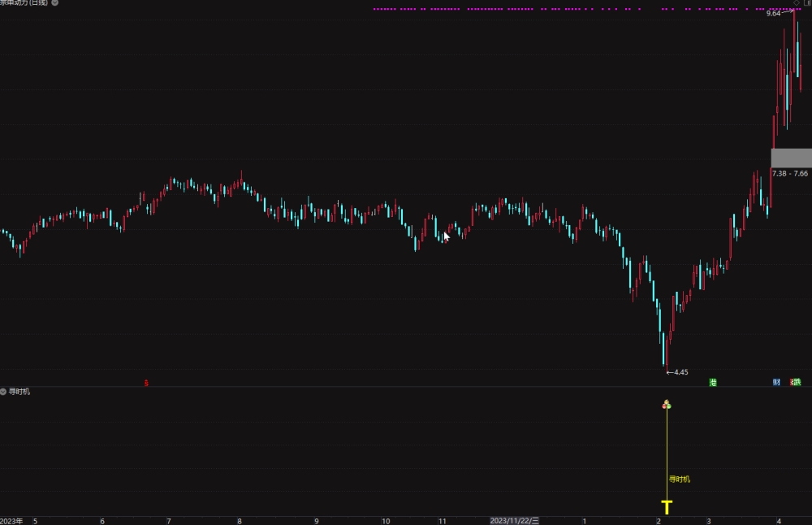Click the yellow 寻时机 signal label

point(680,479)
